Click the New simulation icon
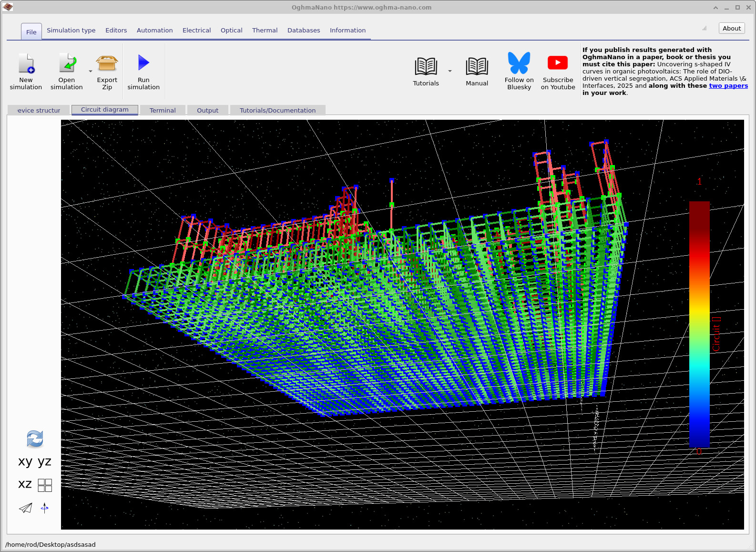Viewport: 756px width, 552px height. pyautogui.click(x=26, y=63)
